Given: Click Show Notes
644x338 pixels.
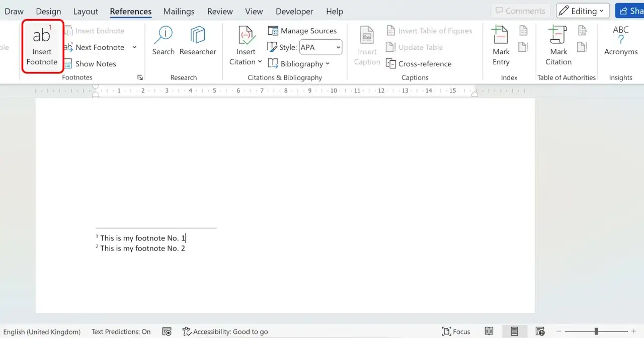Looking at the screenshot, I should tap(90, 64).
